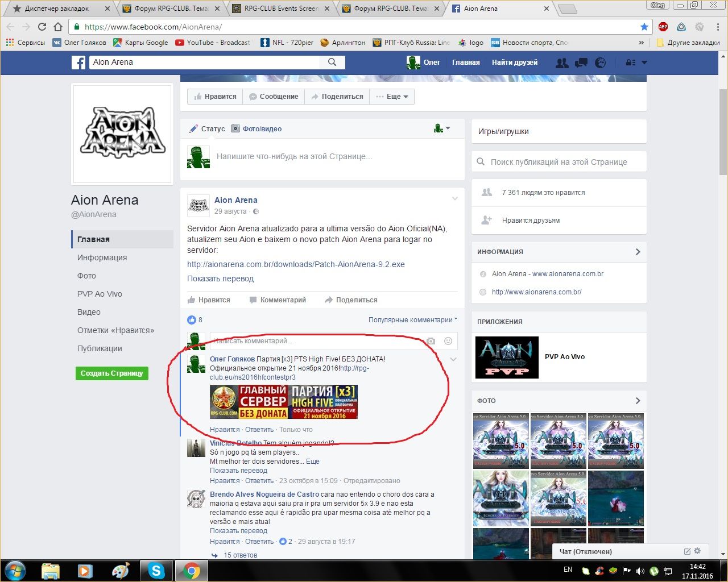This screenshot has width=728, height=582.
Task: Open the Windows Start button
Action: coord(15,571)
